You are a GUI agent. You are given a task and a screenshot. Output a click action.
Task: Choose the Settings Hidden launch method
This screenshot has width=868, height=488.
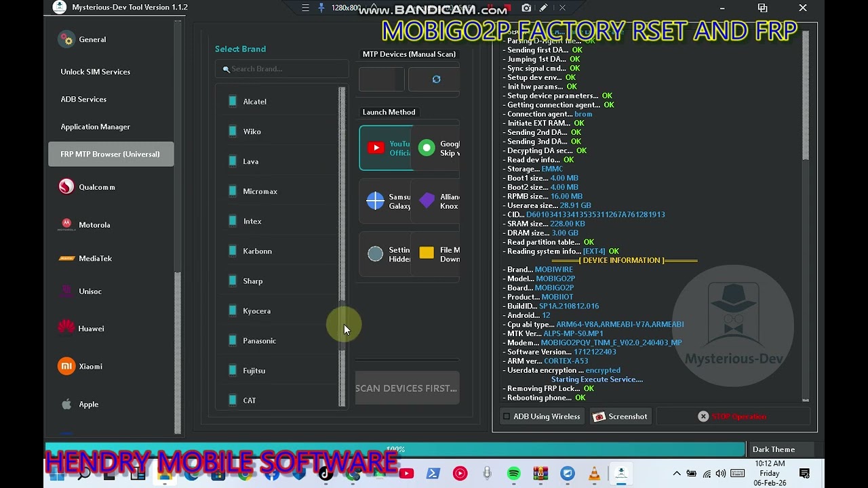point(386,254)
